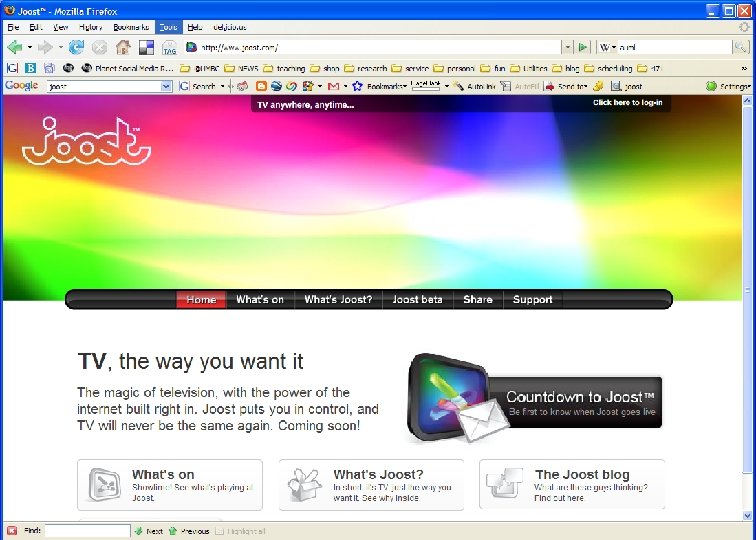The height and width of the screenshot is (540, 756).
Task: Toggle Highlight all in Find bar
Action: click(x=240, y=531)
